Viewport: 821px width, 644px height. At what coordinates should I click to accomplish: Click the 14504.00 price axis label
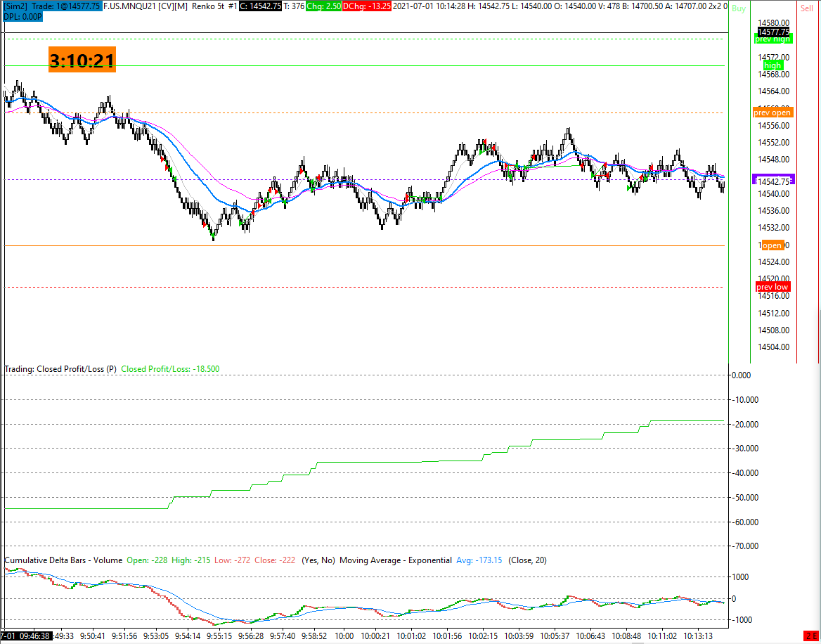(773, 347)
